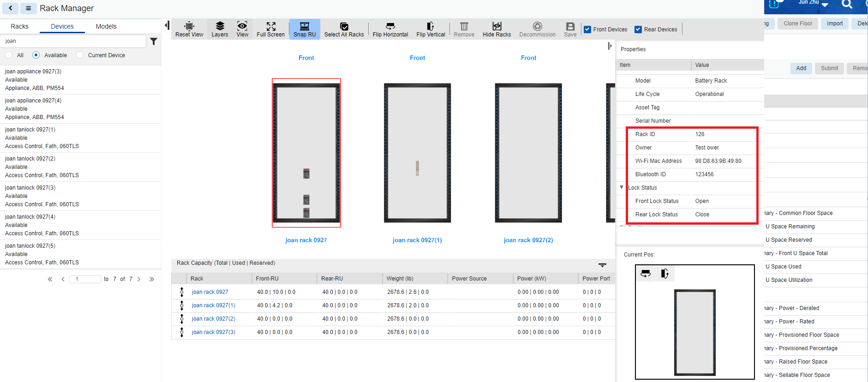The width and height of the screenshot is (868, 382).
Task: Switch to the Racks tab
Action: [x=19, y=26]
